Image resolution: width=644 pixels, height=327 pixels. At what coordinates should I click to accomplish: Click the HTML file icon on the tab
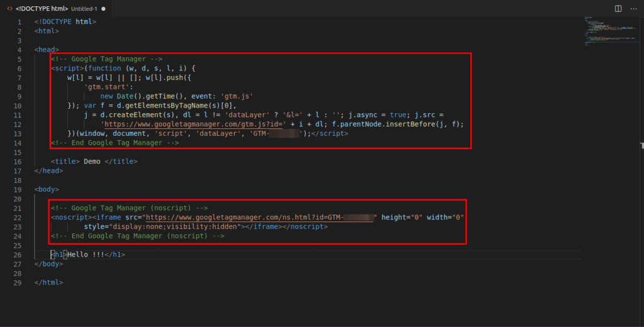coord(9,9)
